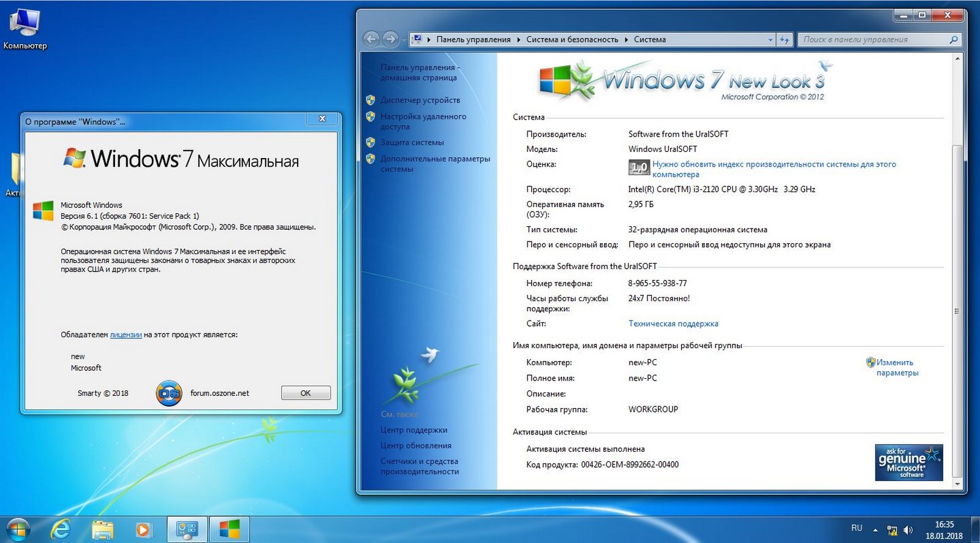Click shield icon beside 'Настройка удаленного доступа'
Screen dimensions: 980x543
point(371,116)
